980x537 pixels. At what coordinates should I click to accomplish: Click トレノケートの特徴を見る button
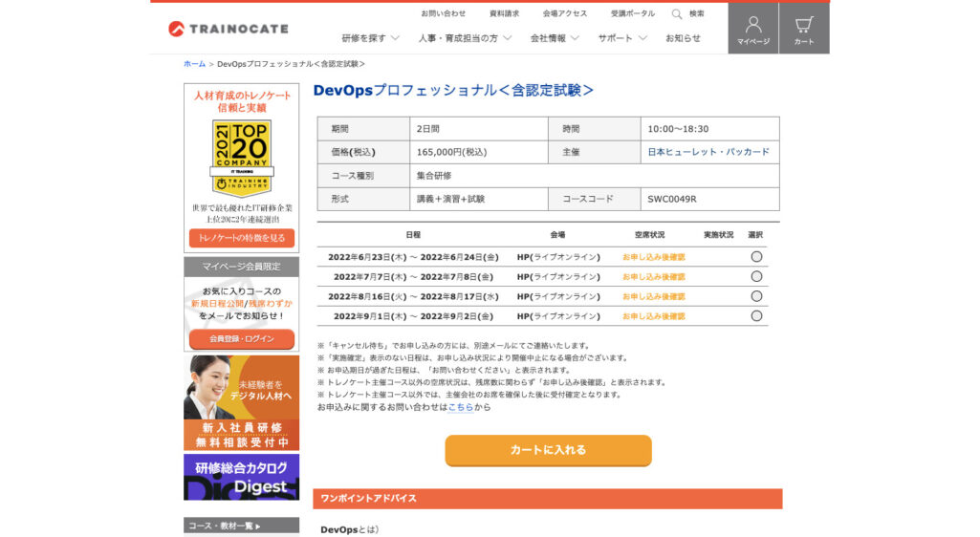point(241,238)
